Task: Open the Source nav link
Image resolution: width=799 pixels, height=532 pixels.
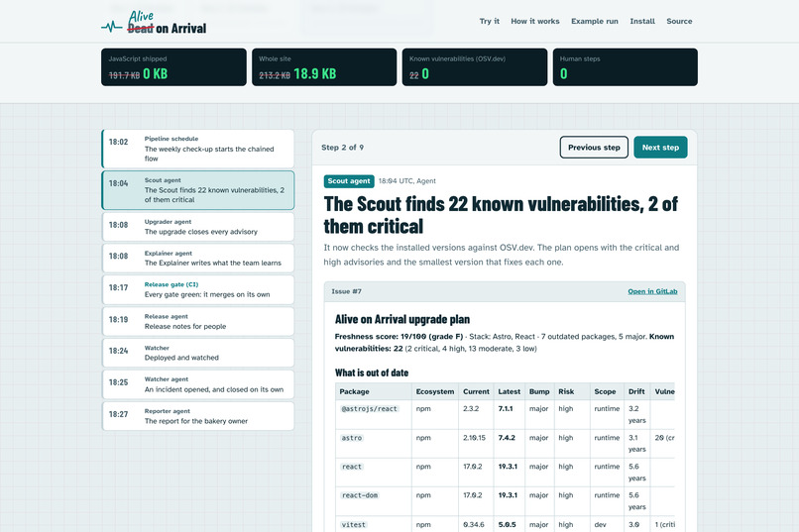Action: pyautogui.click(x=679, y=21)
